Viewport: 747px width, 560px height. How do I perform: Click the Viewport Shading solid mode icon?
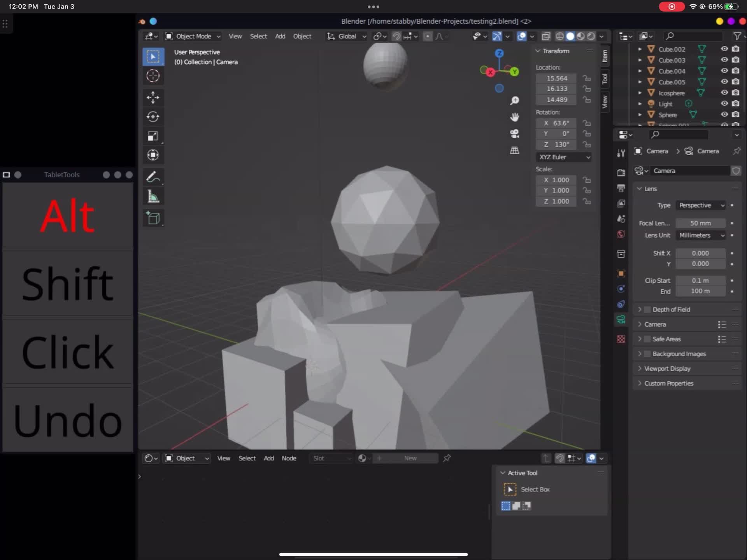[569, 36]
